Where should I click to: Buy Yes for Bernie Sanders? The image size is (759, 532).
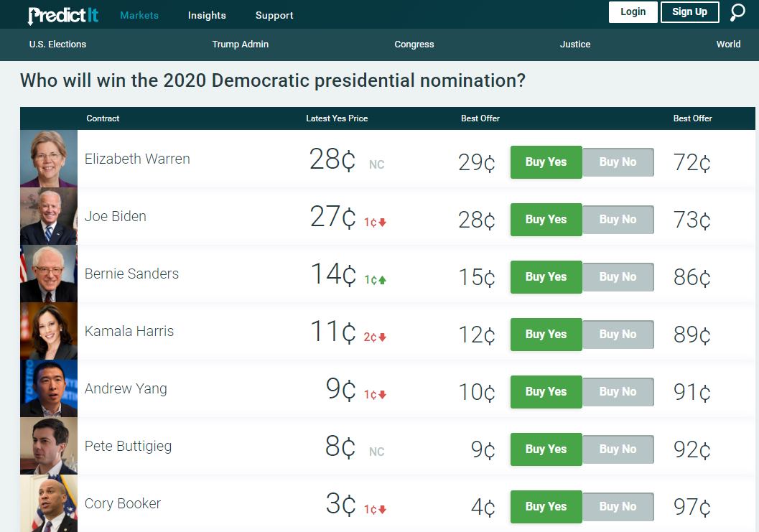[x=546, y=277]
